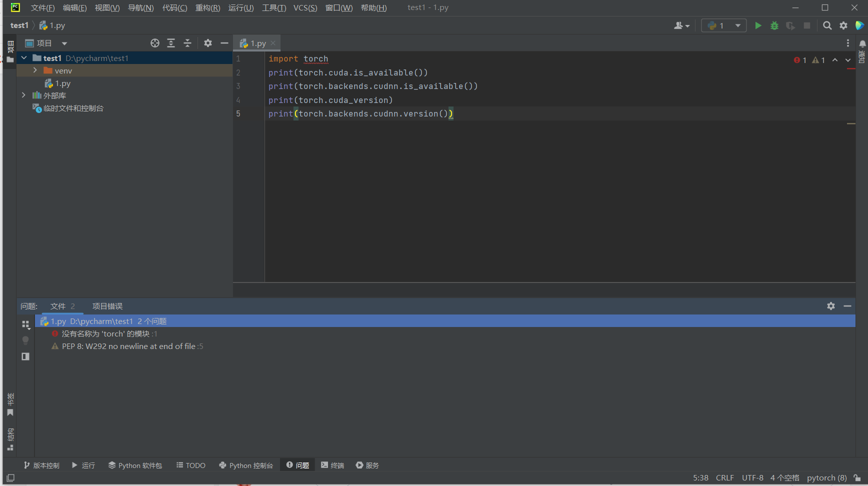Toggle preview pane icon in problems sidebar
The width and height of the screenshot is (868, 486).
click(25, 356)
